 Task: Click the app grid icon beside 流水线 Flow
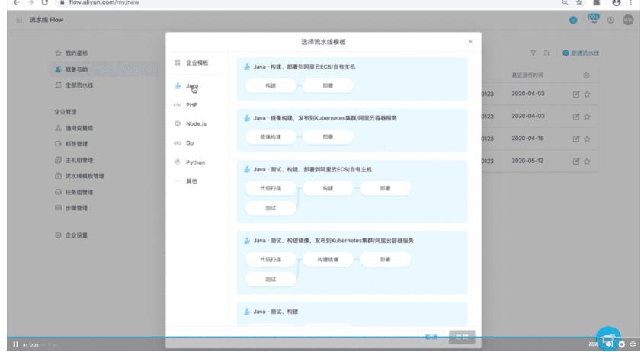coord(19,20)
